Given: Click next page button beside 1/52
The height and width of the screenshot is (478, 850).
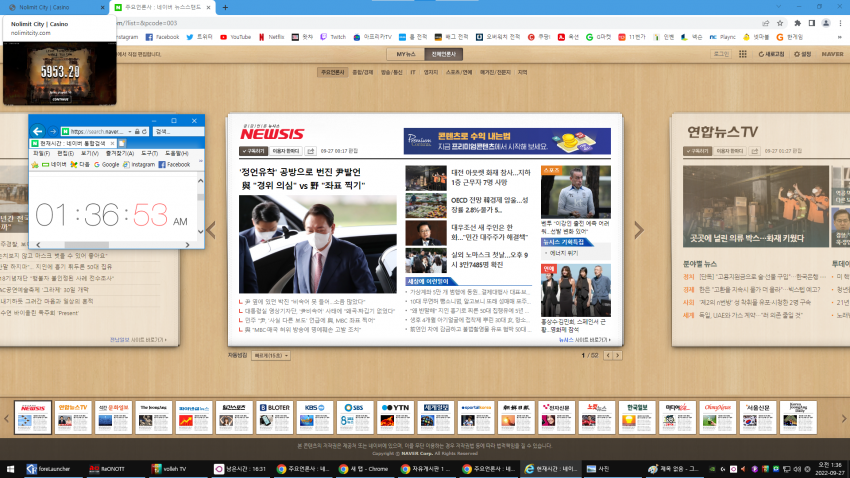Looking at the screenshot, I should (617, 356).
